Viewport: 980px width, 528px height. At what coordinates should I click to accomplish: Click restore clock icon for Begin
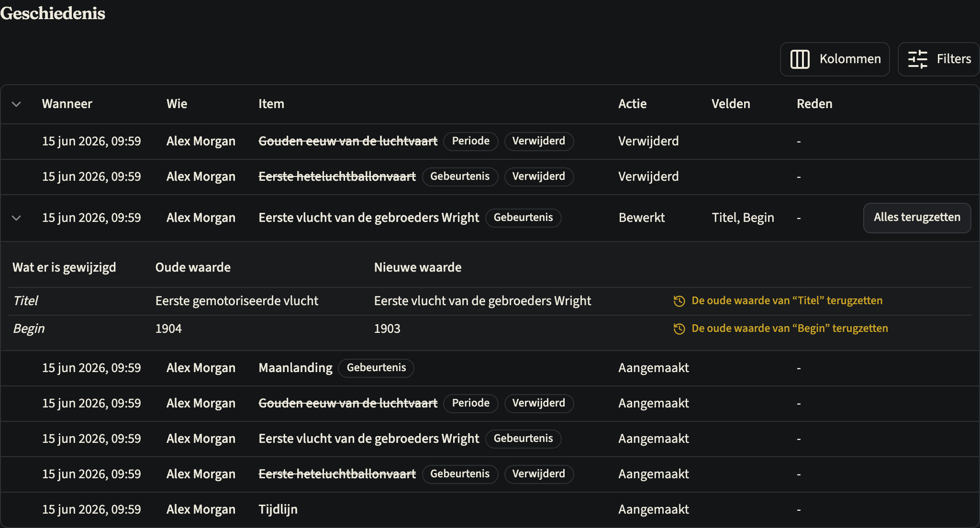(679, 329)
